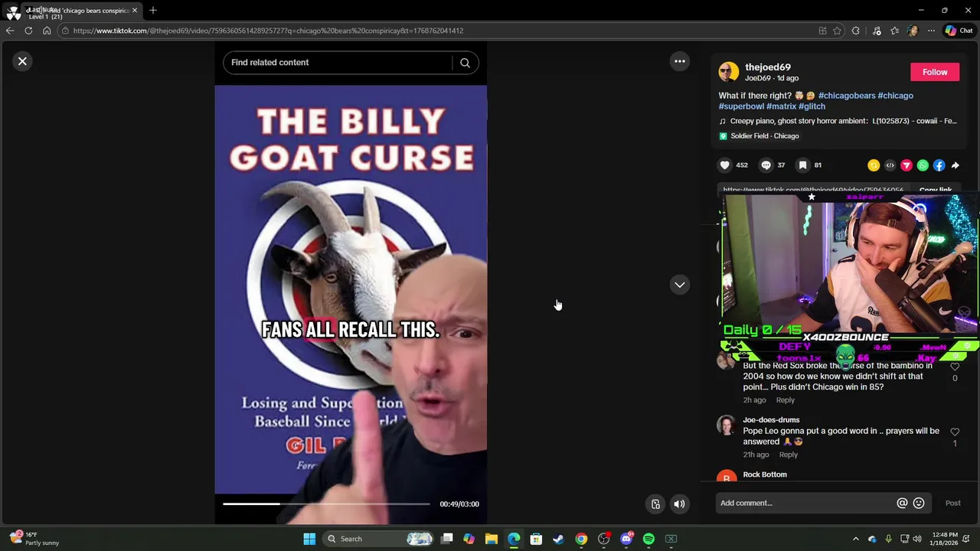Viewport: 980px width, 551px height.
Task: Open Spotify from taskbar
Action: click(648, 539)
